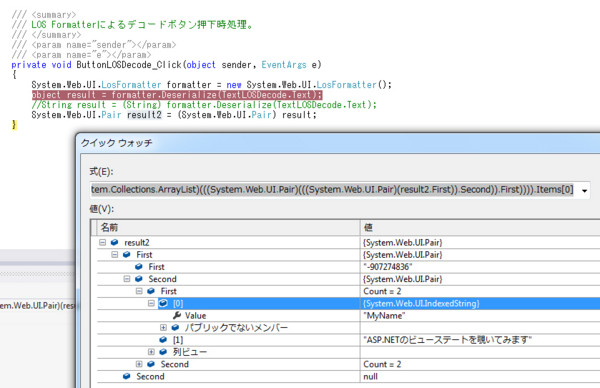Select the Count = 2 value of First row
The image size is (600, 388).
(x=382, y=291)
